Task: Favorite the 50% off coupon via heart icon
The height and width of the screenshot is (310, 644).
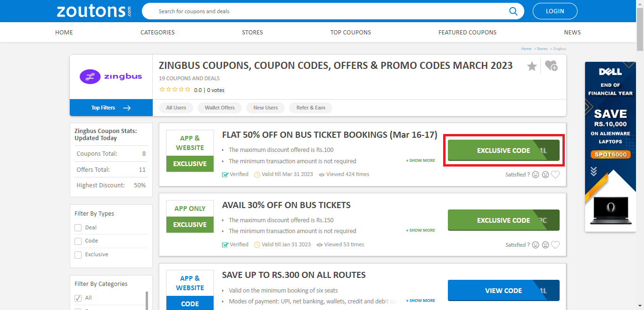Action: coord(556,174)
